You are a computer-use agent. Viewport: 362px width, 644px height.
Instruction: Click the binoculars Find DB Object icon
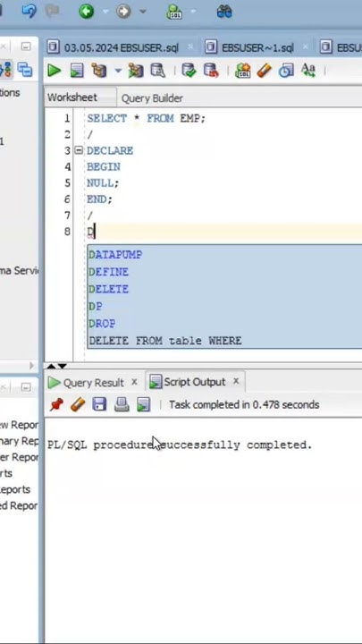point(224,12)
